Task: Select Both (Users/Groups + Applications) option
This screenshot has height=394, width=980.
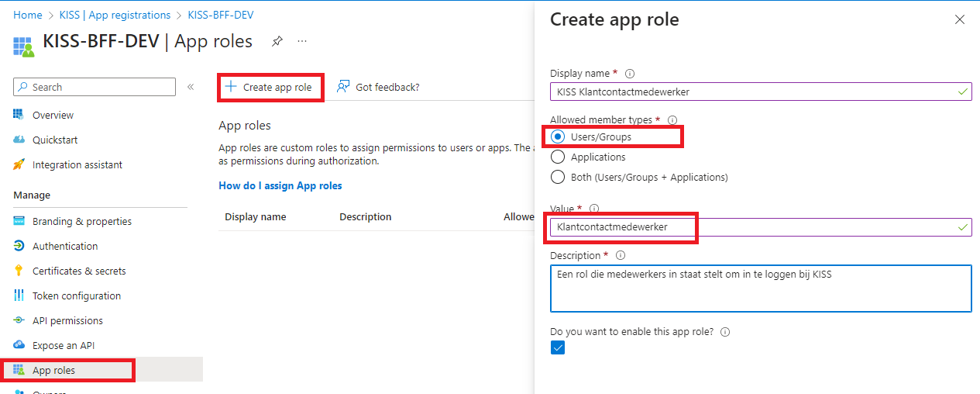Action: coord(558,177)
